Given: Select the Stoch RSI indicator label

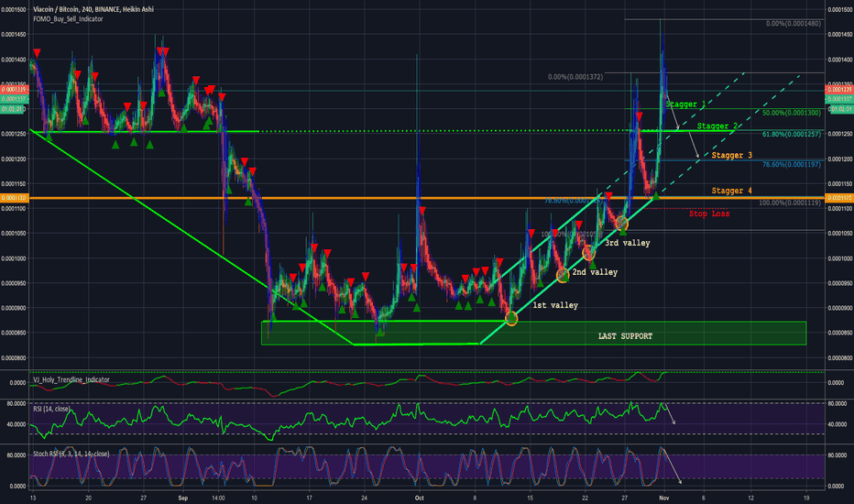Looking at the screenshot, I should [71, 454].
